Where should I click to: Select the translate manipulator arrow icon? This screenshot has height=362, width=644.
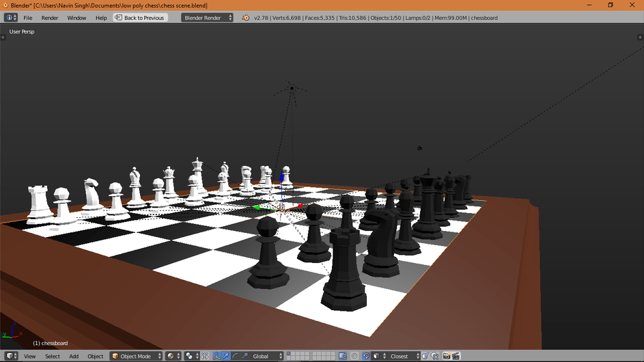226,356
